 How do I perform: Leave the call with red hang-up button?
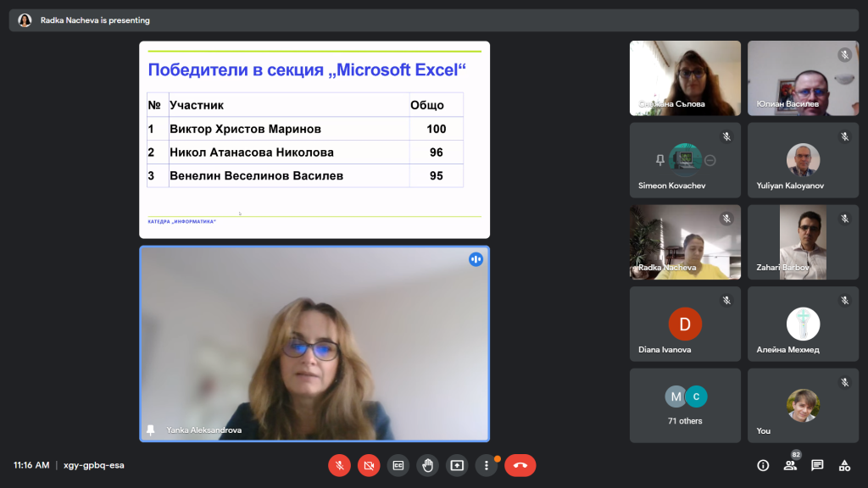point(520,465)
